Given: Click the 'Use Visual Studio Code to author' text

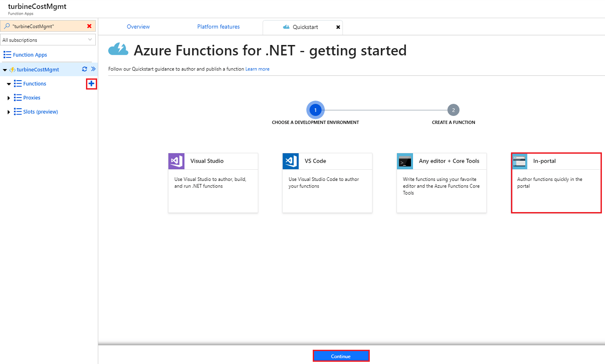Looking at the screenshot, I should tap(324, 183).
